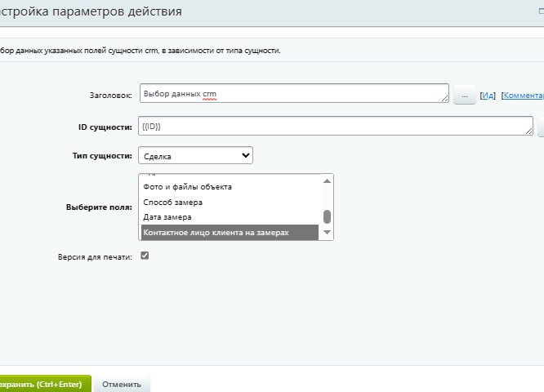This screenshot has height=392, width=544.
Task: Choose 'Дата замера' in the fields list
Action: (x=167, y=217)
